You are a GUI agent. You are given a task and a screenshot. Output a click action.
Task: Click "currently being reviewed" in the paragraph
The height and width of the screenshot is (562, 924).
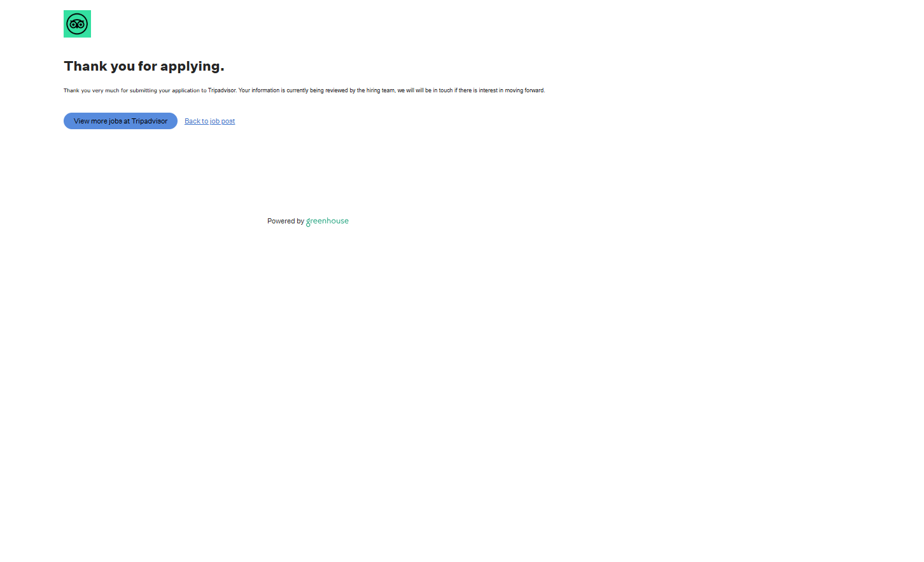[x=317, y=90]
